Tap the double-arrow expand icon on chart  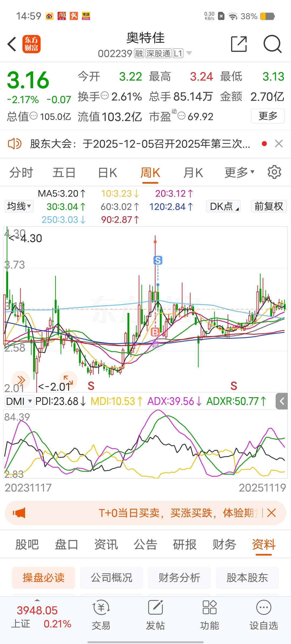(x=21, y=380)
